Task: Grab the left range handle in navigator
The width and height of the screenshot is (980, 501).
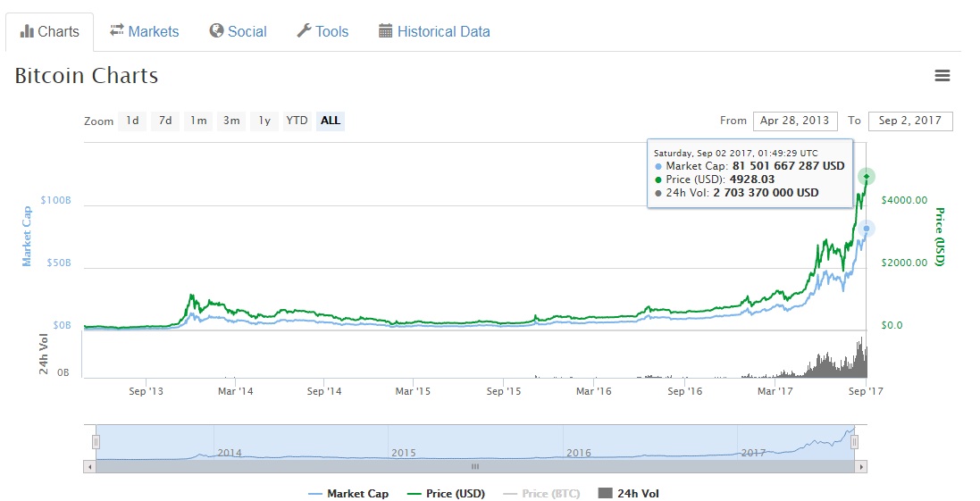Action: (x=96, y=442)
